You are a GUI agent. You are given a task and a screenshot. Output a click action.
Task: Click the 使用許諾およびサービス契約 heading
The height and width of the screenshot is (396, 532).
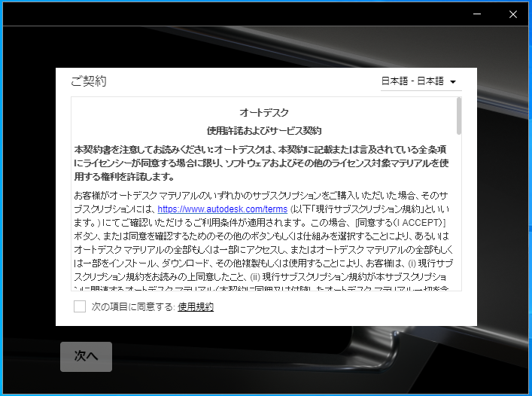point(264,131)
